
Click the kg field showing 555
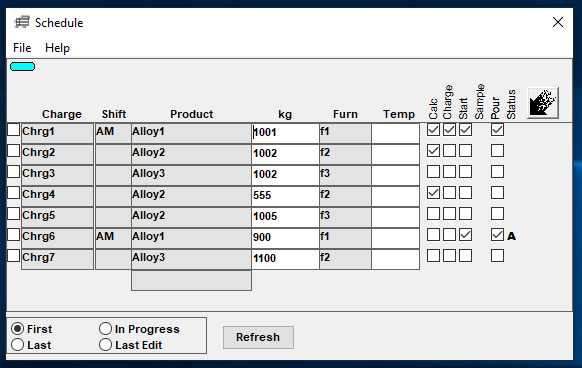pyautogui.click(x=285, y=195)
